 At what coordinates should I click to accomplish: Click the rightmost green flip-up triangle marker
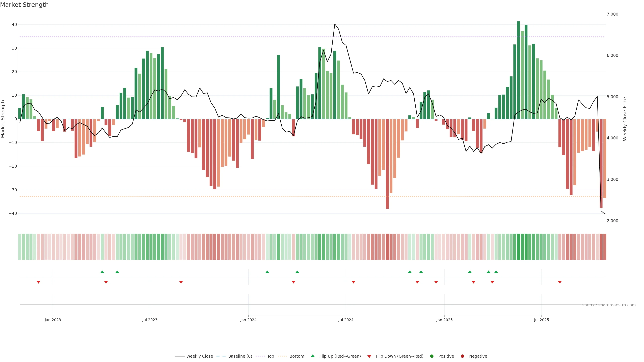click(x=496, y=272)
